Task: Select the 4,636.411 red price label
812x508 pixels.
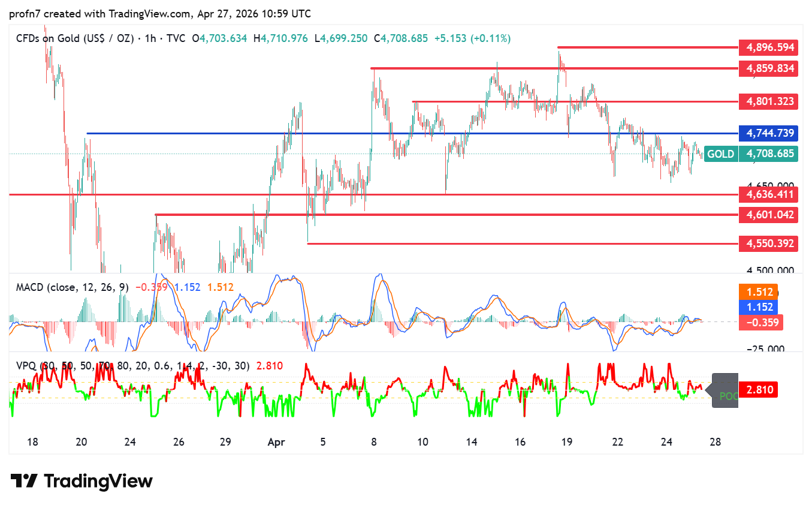Action: [768, 194]
